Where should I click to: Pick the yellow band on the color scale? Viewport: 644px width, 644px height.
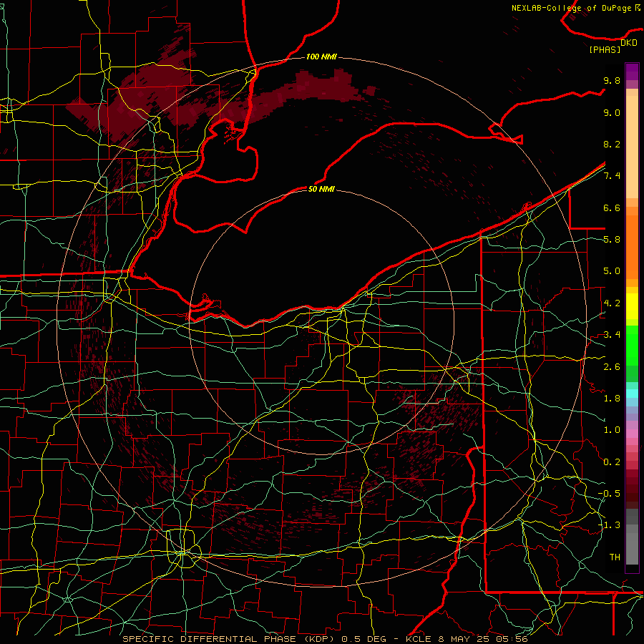click(x=632, y=306)
